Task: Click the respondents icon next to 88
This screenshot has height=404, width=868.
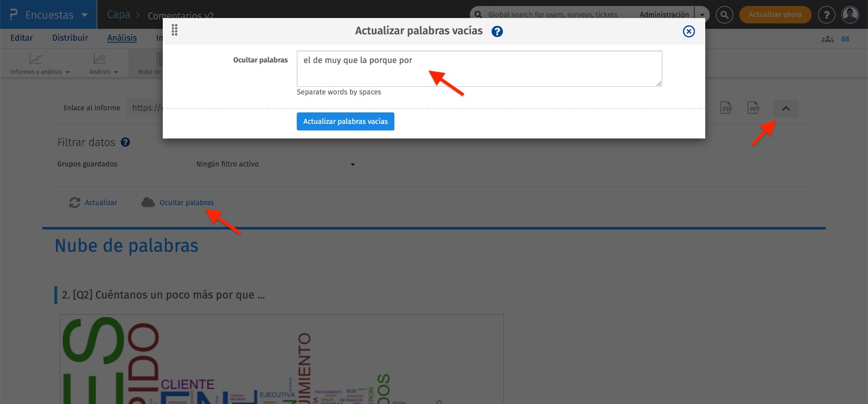Action: [x=828, y=39]
